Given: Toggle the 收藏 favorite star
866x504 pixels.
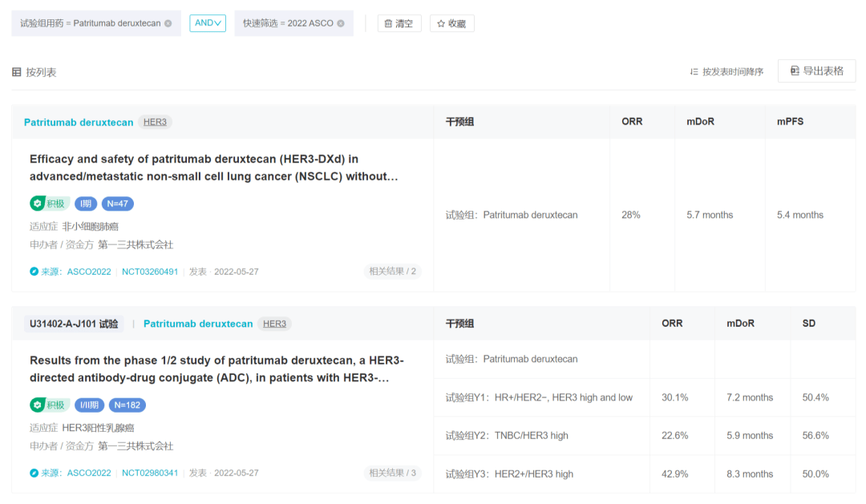Looking at the screenshot, I should point(451,22).
